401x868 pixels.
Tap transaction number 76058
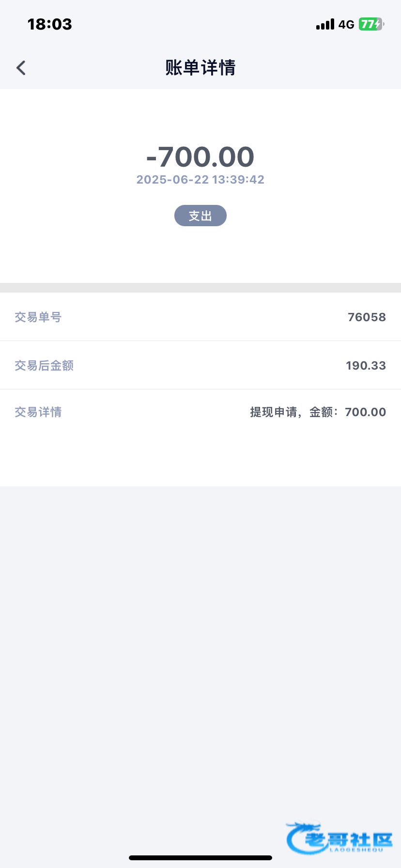367,317
